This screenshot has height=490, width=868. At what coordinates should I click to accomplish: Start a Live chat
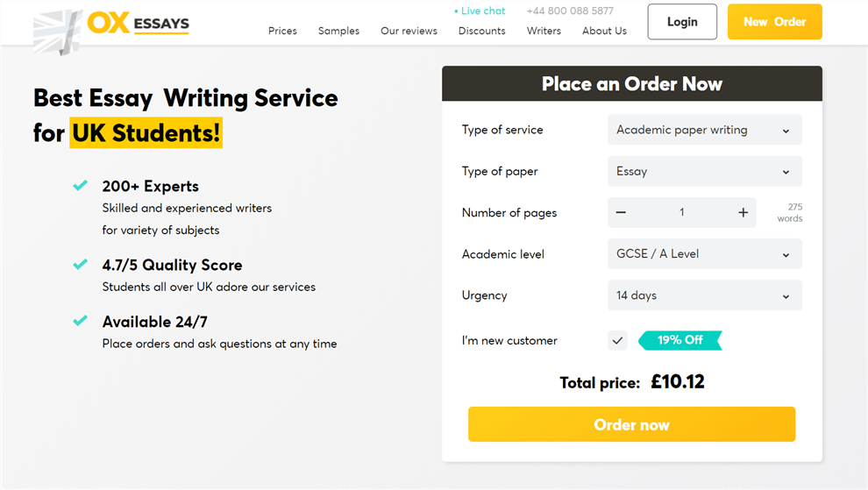coord(480,11)
